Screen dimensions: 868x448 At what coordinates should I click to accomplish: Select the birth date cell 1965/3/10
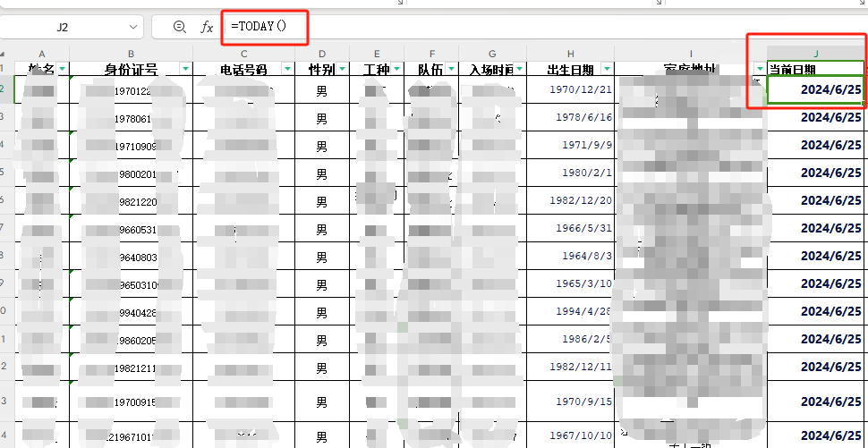pyautogui.click(x=571, y=283)
